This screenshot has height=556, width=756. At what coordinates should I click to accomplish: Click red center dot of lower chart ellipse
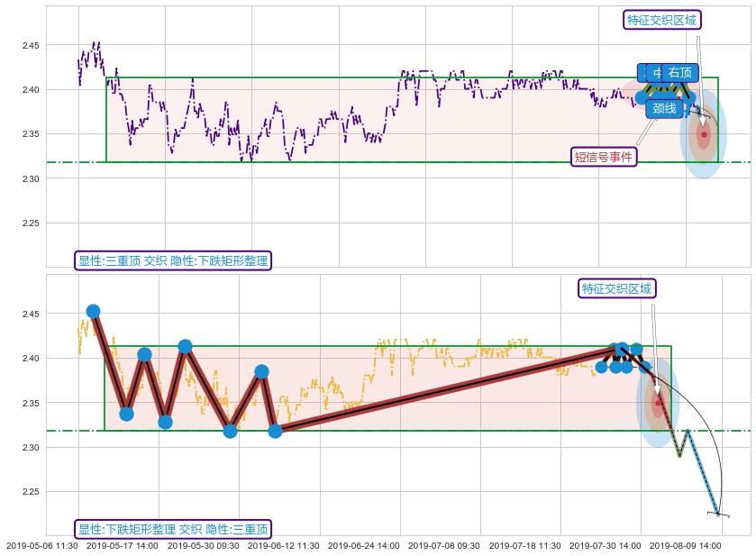pyautogui.click(x=658, y=403)
